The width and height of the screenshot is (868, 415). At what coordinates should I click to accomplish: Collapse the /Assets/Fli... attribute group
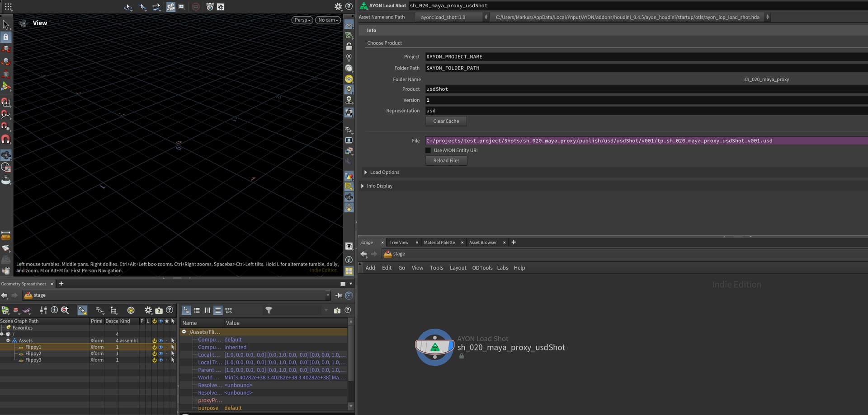tap(184, 332)
